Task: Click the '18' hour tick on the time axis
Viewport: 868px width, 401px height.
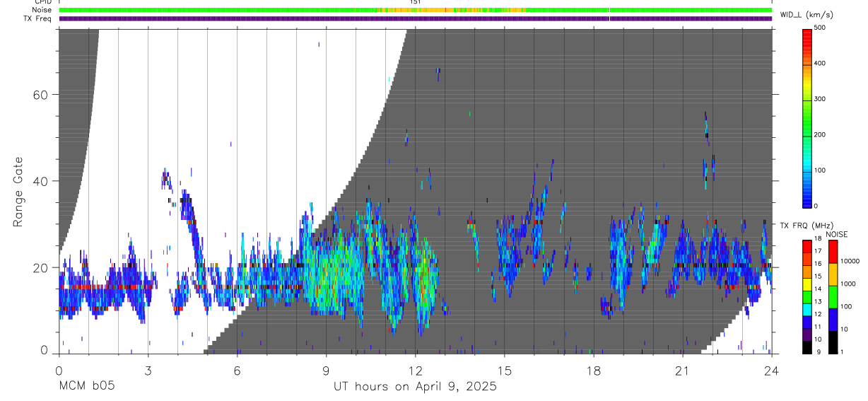Action: click(x=593, y=371)
